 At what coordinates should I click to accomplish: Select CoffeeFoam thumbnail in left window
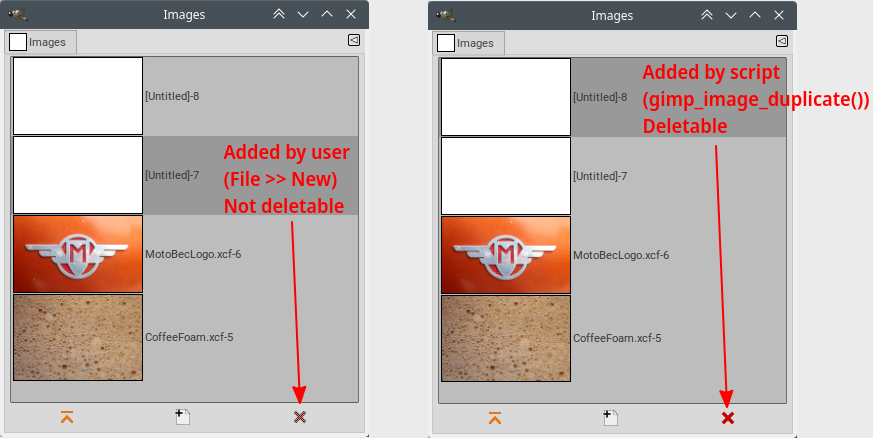coord(78,337)
